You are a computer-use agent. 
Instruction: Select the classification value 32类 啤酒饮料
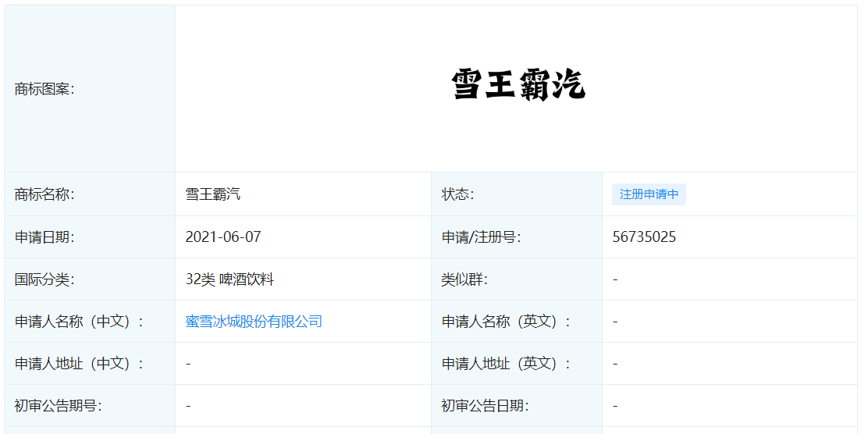click(x=229, y=279)
